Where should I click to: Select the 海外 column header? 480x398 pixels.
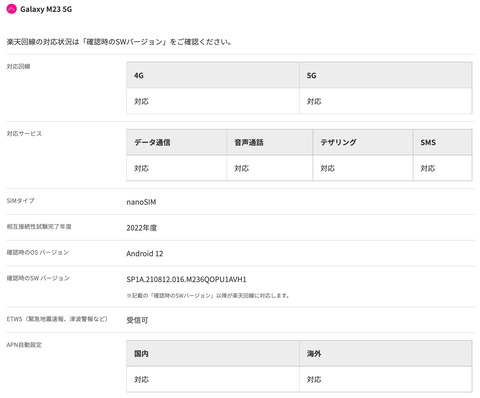pyautogui.click(x=386, y=353)
